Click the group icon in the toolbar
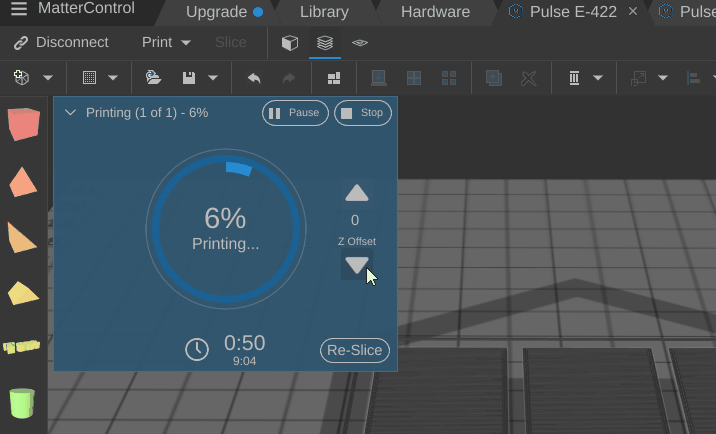Image resolution: width=716 pixels, height=434 pixels. pyautogui.click(x=414, y=78)
